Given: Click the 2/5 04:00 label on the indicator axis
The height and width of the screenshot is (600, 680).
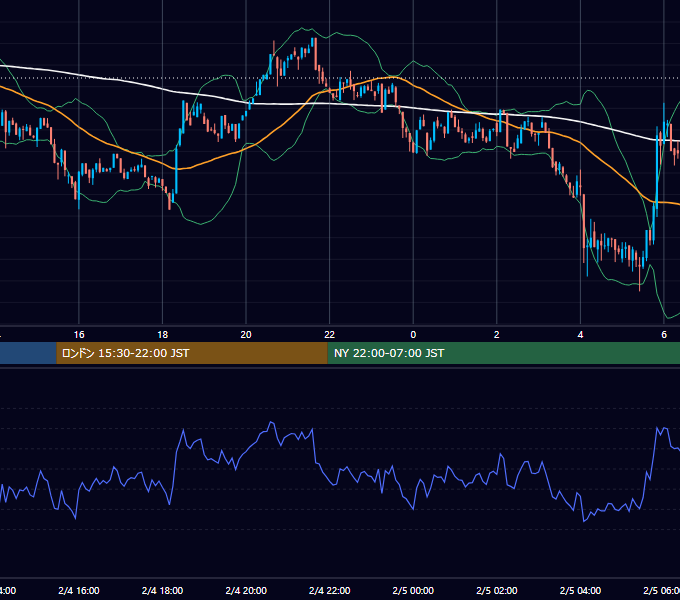Looking at the screenshot, I should (580, 590).
